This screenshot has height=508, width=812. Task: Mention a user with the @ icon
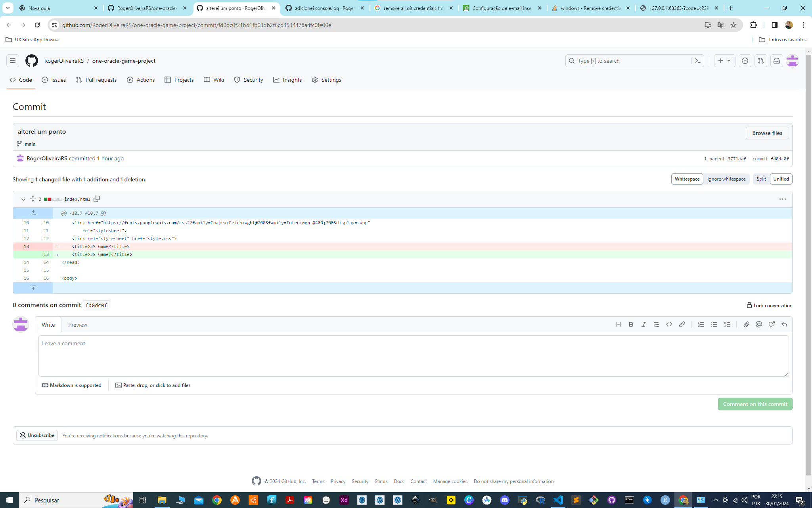[759, 324]
